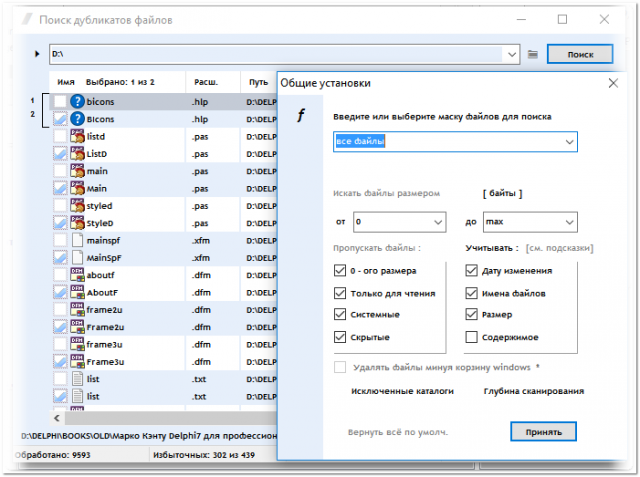Click the pas icon beside lowercase main
The height and width of the screenshot is (477, 640).
pyautogui.click(x=77, y=171)
